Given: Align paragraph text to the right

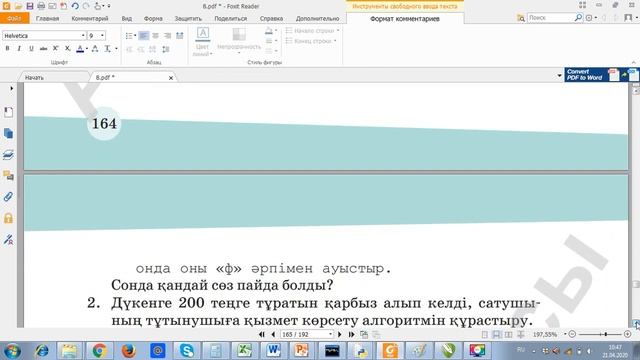Looking at the screenshot, I should tap(167, 36).
